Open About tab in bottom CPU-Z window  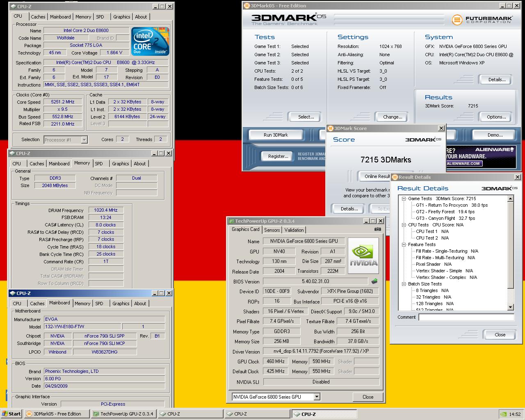coord(140,304)
